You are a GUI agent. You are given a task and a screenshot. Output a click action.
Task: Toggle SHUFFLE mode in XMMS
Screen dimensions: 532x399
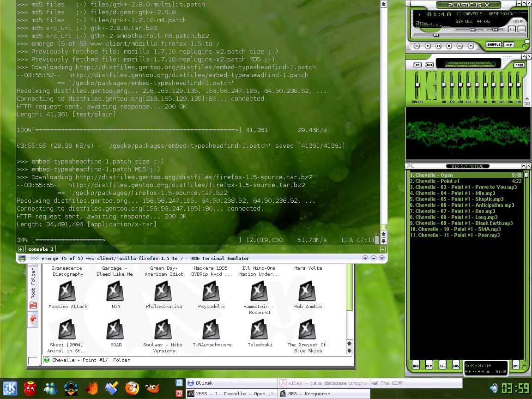pyautogui.click(x=494, y=44)
